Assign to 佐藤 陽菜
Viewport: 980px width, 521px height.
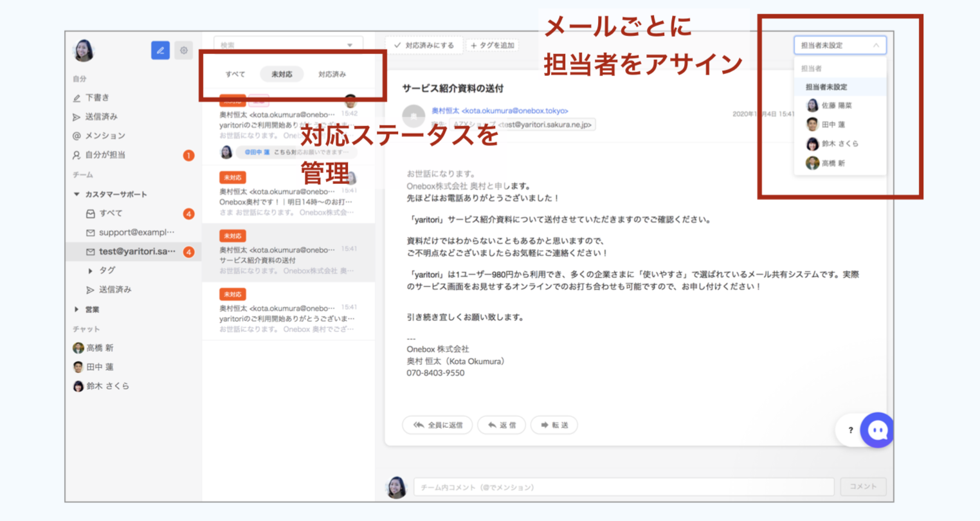[840, 105]
